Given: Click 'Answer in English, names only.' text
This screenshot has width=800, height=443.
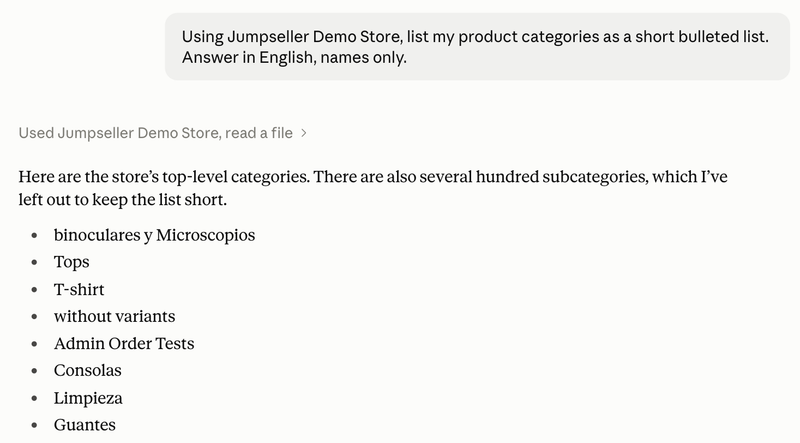Looking at the screenshot, I should pyautogui.click(x=294, y=57).
